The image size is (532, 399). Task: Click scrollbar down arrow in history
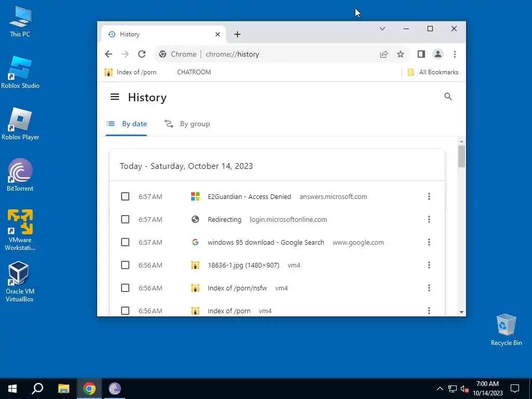[x=461, y=312]
